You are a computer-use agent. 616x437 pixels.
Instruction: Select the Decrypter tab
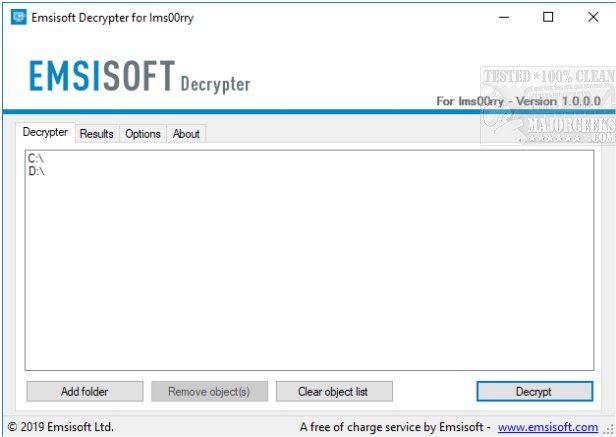click(45, 132)
